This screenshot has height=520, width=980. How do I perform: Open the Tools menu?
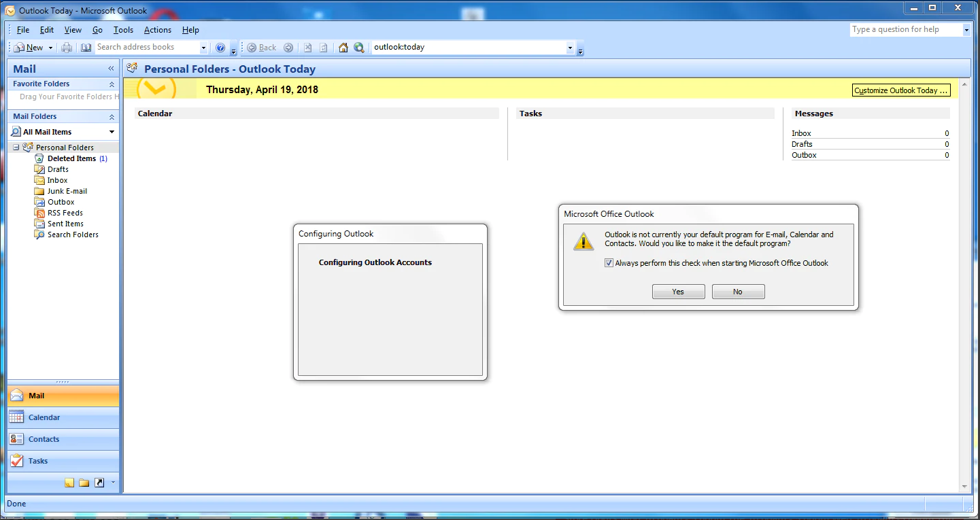pyautogui.click(x=123, y=30)
